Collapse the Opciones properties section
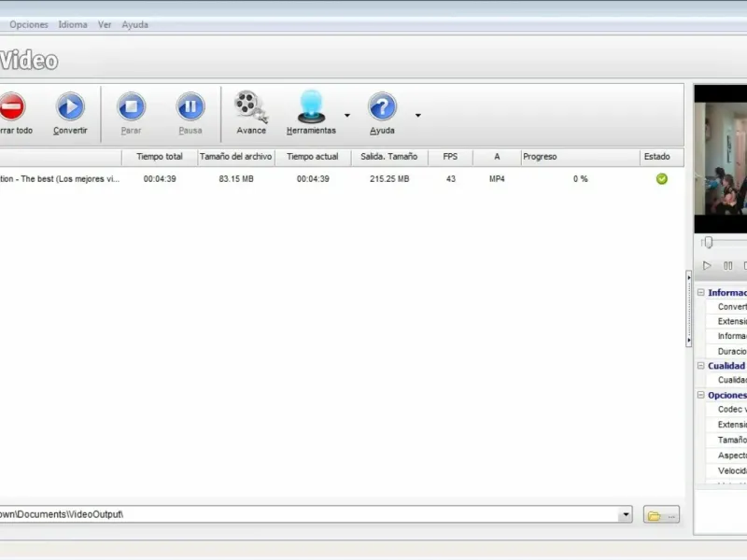747x560 pixels. pyautogui.click(x=701, y=395)
